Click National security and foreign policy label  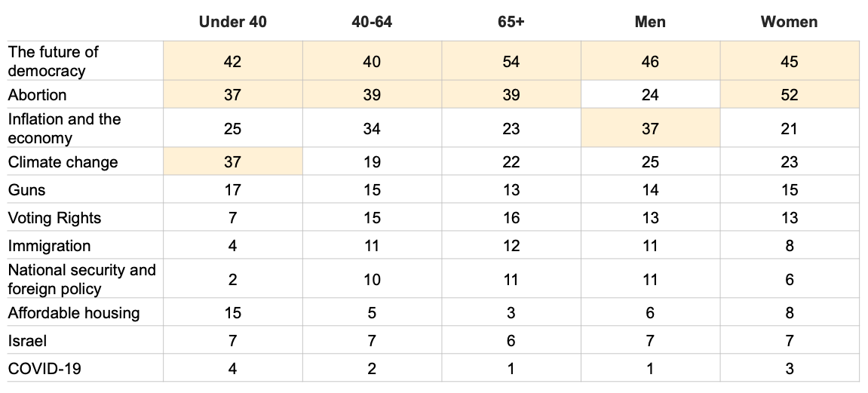82,280
